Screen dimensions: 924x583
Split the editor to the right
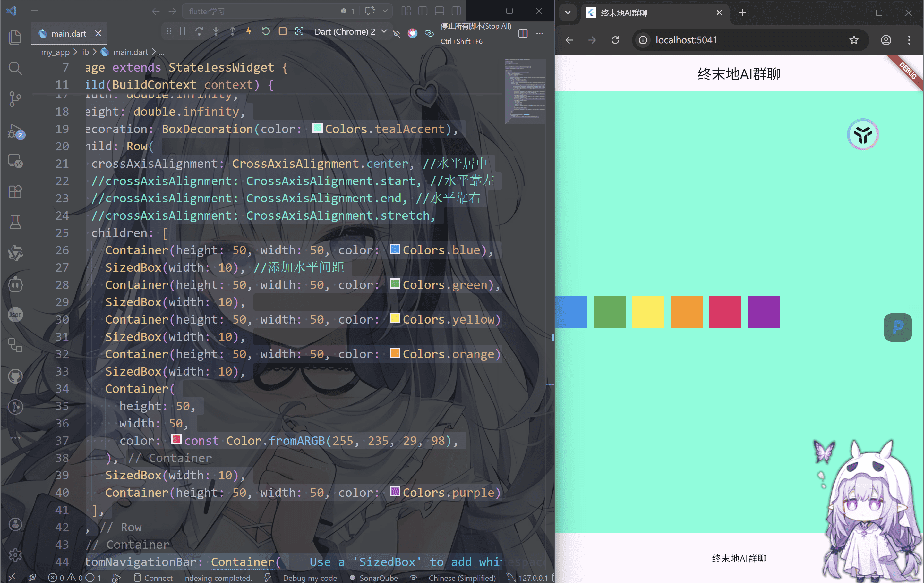pyautogui.click(x=523, y=33)
